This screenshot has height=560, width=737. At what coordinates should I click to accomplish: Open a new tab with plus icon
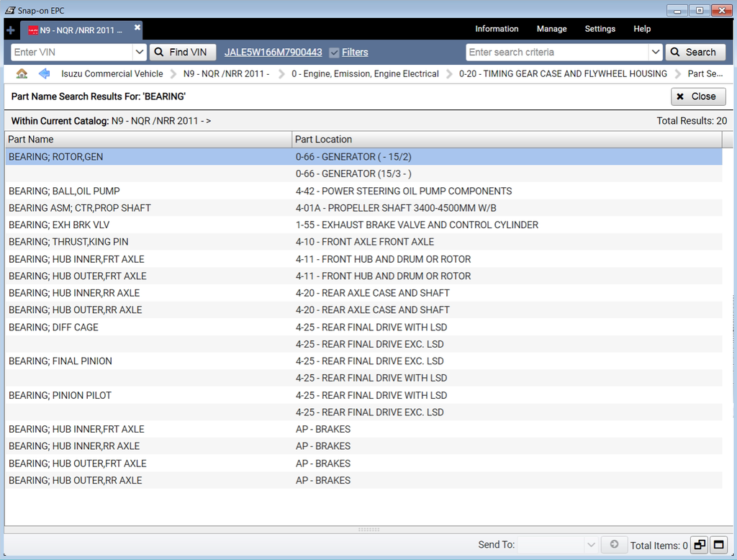coord(10,30)
